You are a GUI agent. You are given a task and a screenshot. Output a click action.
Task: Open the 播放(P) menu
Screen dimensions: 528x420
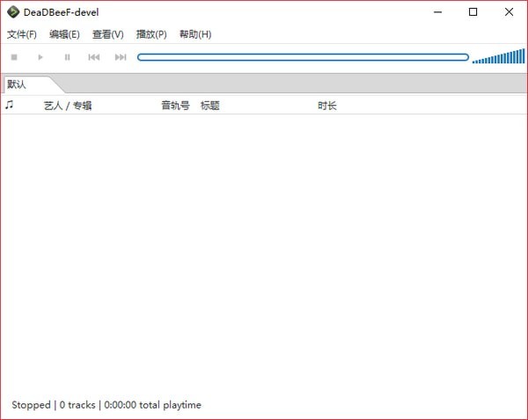[x=151, y=34]
